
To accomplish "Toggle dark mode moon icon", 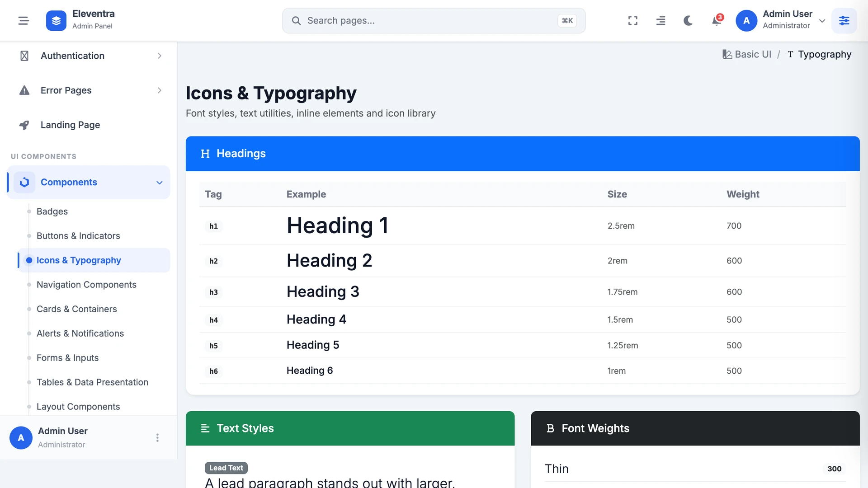I will [x=688, y=20].
